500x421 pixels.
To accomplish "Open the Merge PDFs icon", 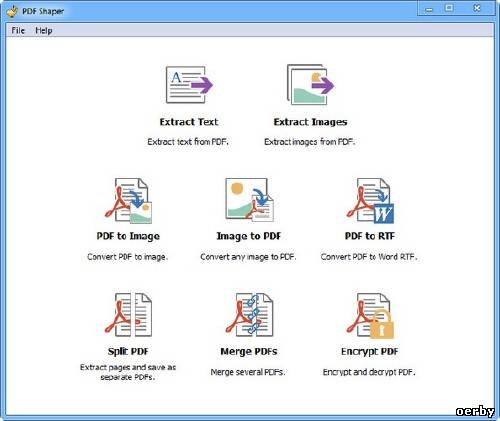I will pyautogui.click(x=249, y=315).
